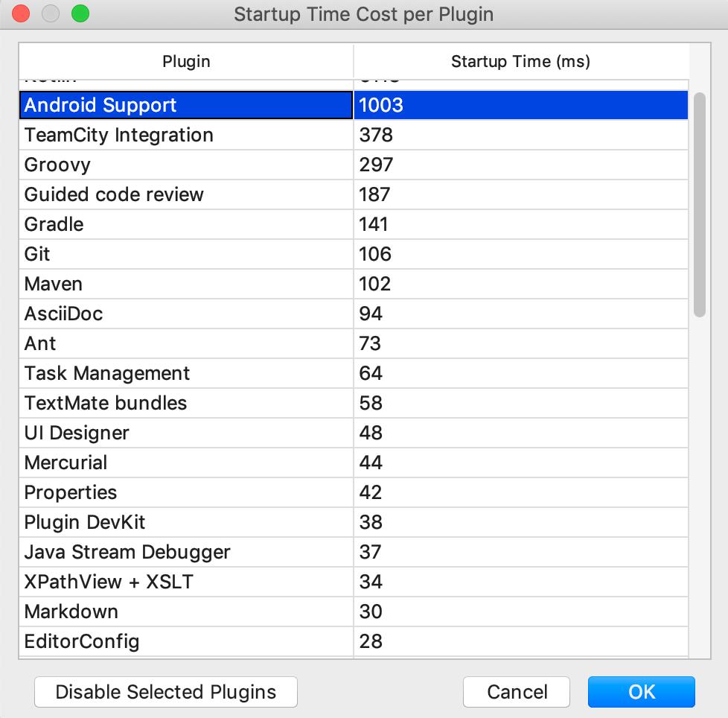The image size is (728, 718).
Task: Sort by the Plugin column header
Action: [186, 61]
